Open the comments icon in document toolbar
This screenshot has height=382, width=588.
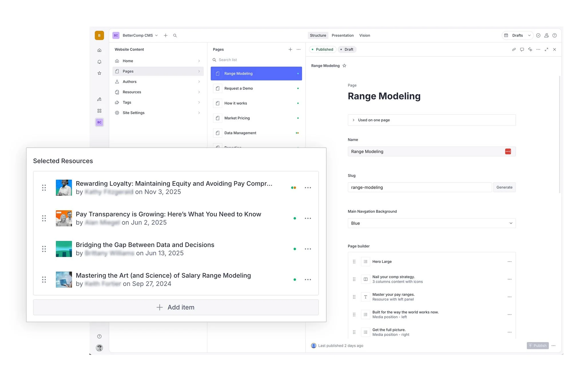pos(522,50)
